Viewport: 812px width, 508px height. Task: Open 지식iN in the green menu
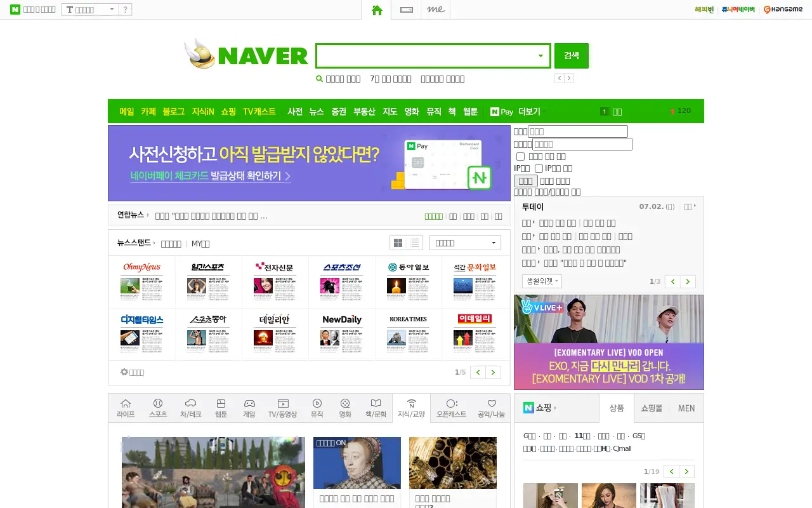(203, 112)
